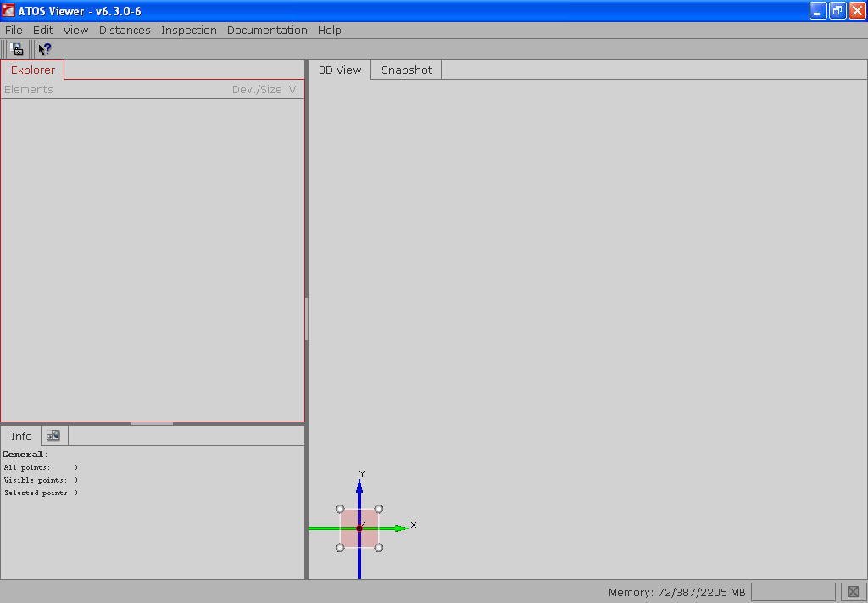Maximize or restore the ATOS Viewer window
Image resolution: width=868 pixels, height=603 pixels.
pos(837,10)
